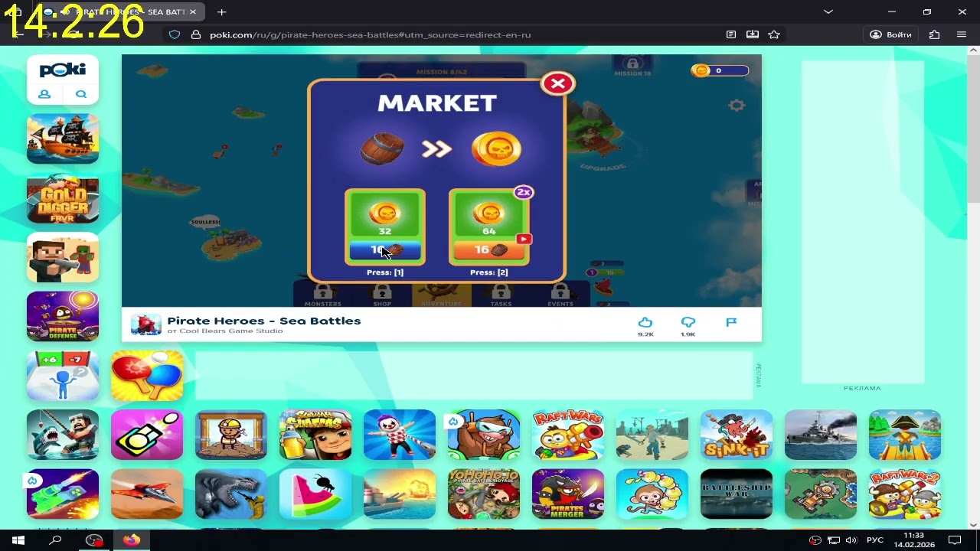Open volume control in system tray

[851, 540]
